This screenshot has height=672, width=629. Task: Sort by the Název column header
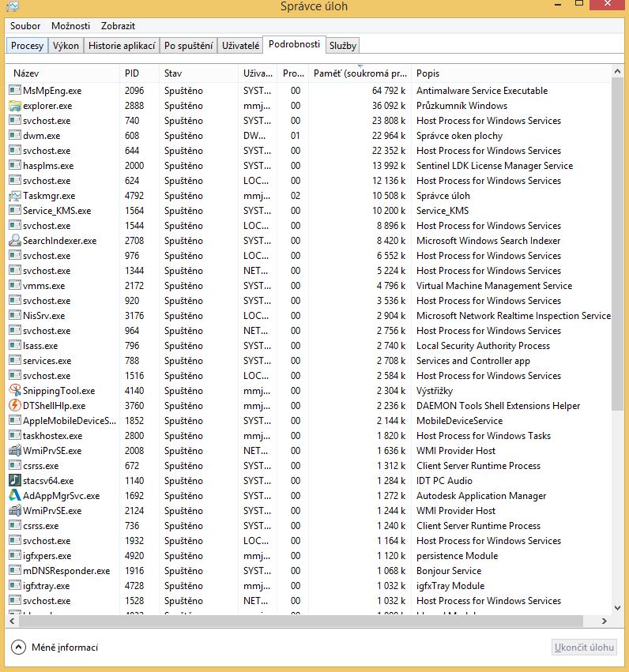pos(62,73)
